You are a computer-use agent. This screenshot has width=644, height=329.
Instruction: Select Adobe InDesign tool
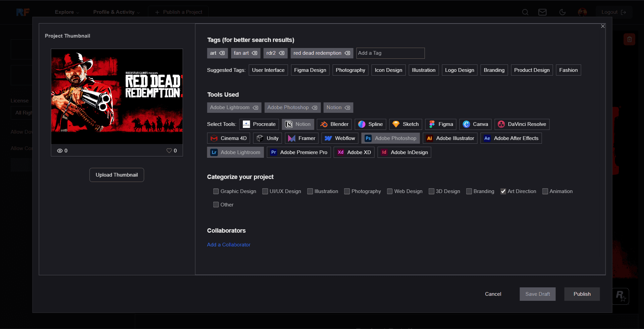tap(405, 152)
